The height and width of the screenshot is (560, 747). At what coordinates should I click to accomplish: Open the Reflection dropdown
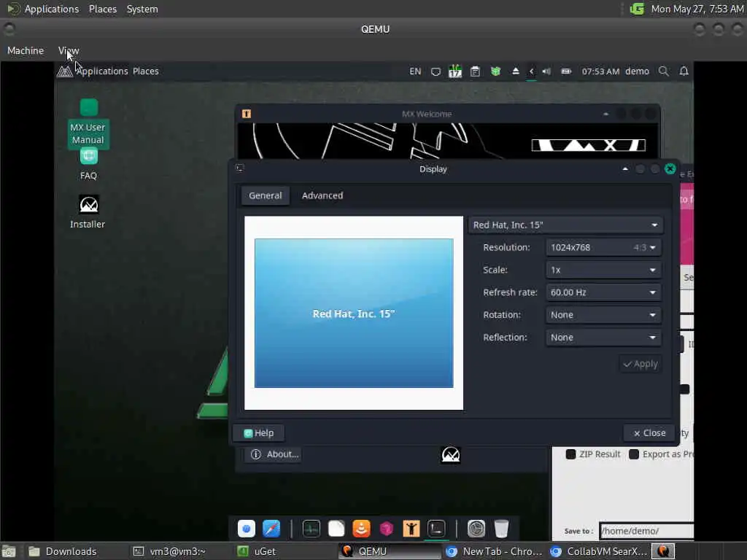[x=603, y=337]
